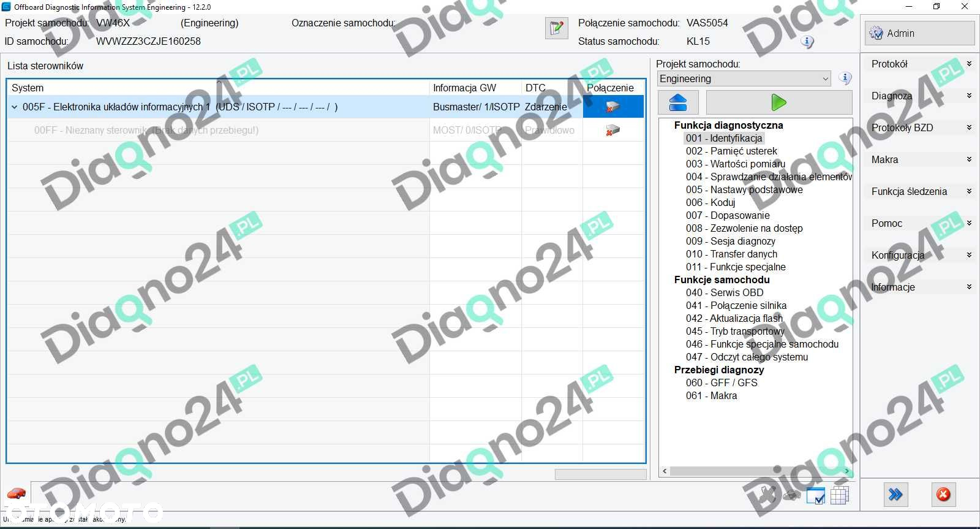Click the notepad edit icon beside Oznaczenie samochodu

[x=556, y=28]
